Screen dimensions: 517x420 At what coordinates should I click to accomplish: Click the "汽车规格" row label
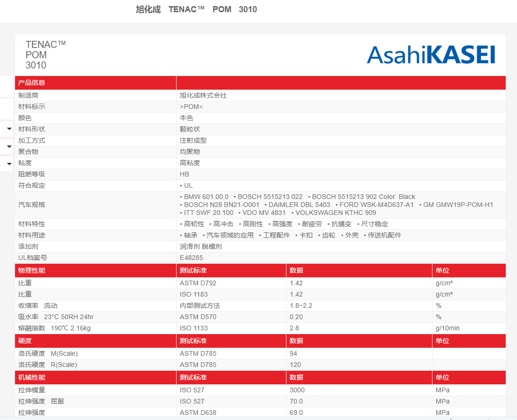click(31, 205)
